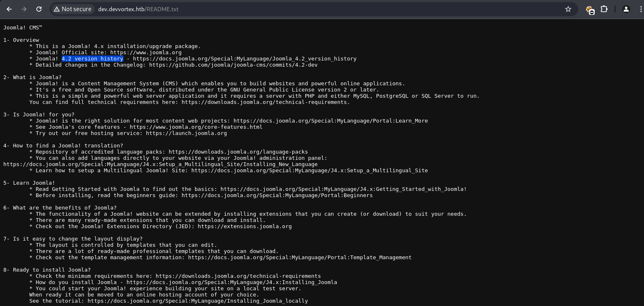
Task: Click the "8- Ready to install Joomla?" heading
Action: click(x=47, y=270)
